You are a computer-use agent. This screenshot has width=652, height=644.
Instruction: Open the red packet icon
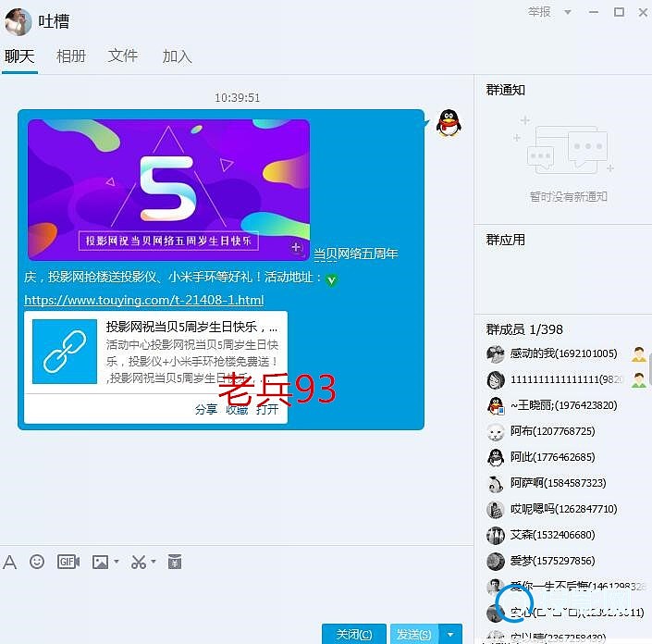tap(175, 562)
